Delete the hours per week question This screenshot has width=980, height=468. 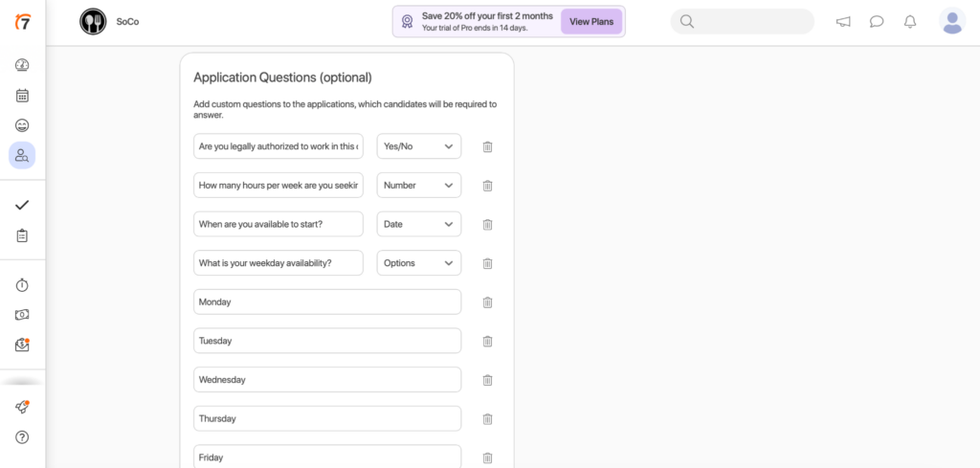(487, 186)
